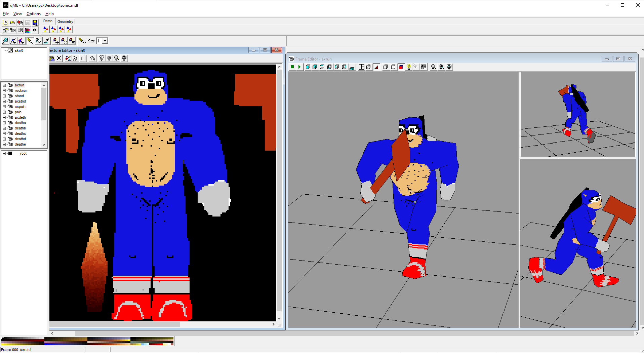Select the vertex selection tool
This screenshot has height=353, width=644.
click(x=13, y=41)
